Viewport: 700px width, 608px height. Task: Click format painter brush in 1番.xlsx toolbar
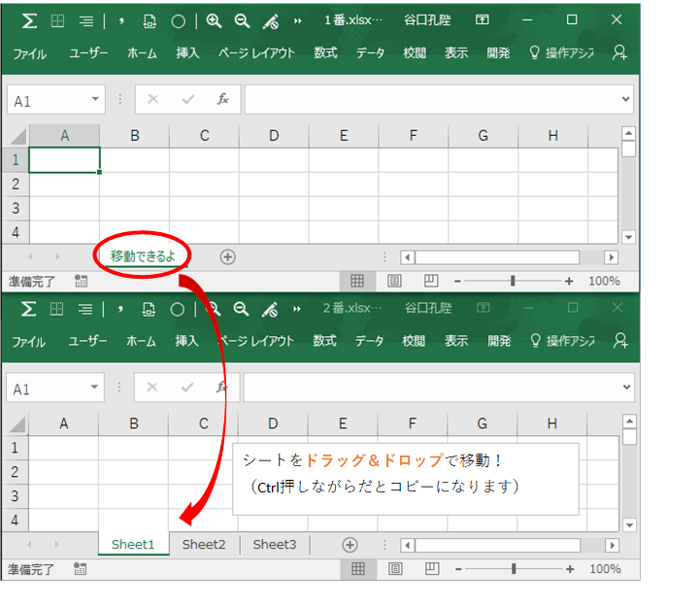click(271, 21)
